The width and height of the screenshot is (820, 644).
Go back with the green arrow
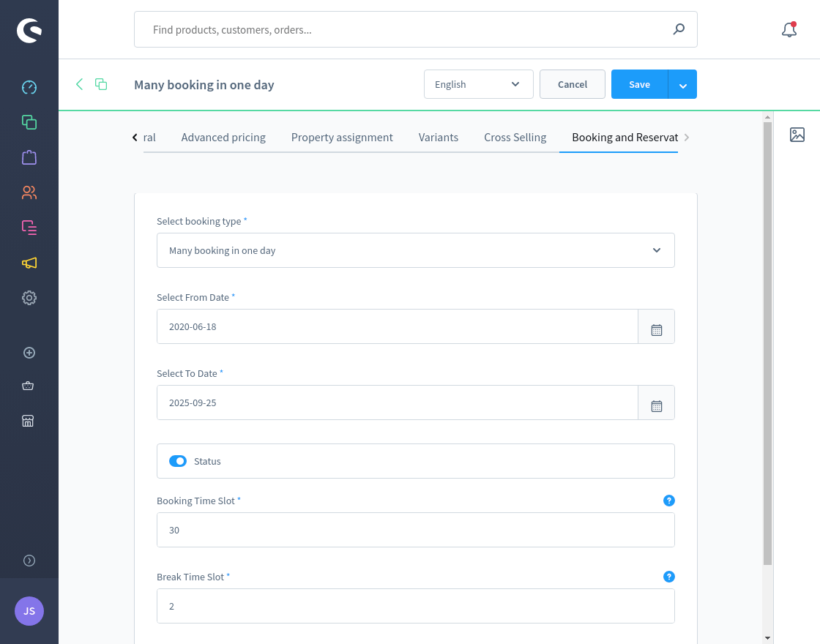pyautogui.click(x=80, y=84)
